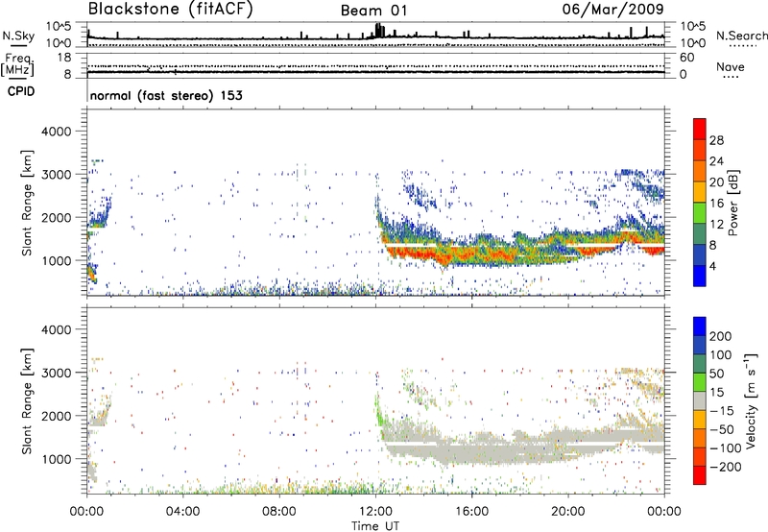Click the "16:00" time tick label
768x532 pixels.
coord(471,512)
